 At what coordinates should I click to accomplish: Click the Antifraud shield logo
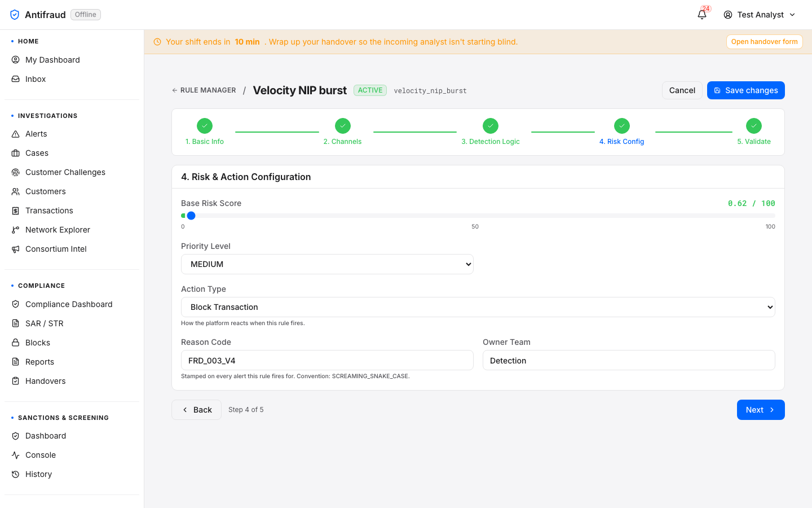[15, 15]
